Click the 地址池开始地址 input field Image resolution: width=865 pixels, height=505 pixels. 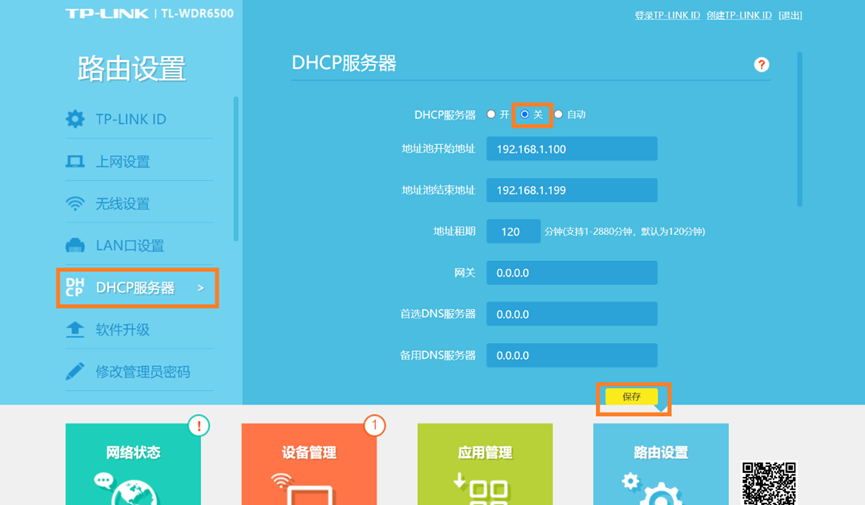tap(571, 149)
